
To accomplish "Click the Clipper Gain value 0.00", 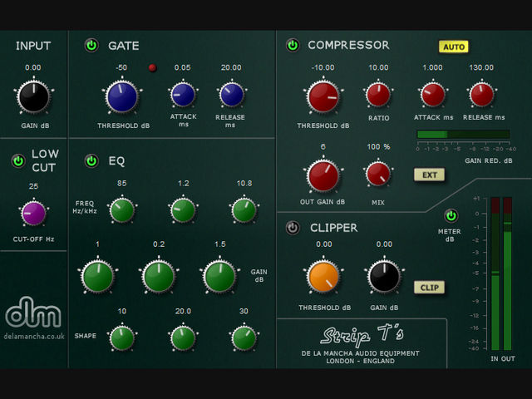I will coord(384,244).
